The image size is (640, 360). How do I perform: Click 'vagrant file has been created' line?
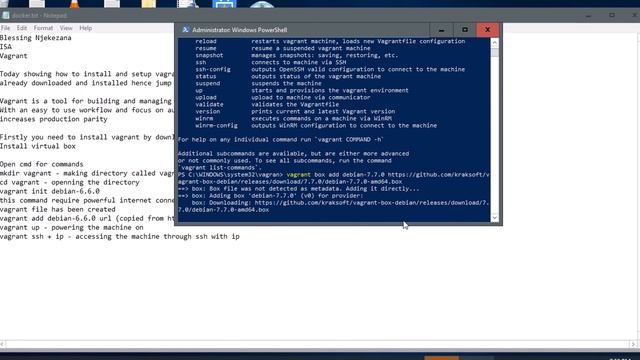(x=58, y=209)
